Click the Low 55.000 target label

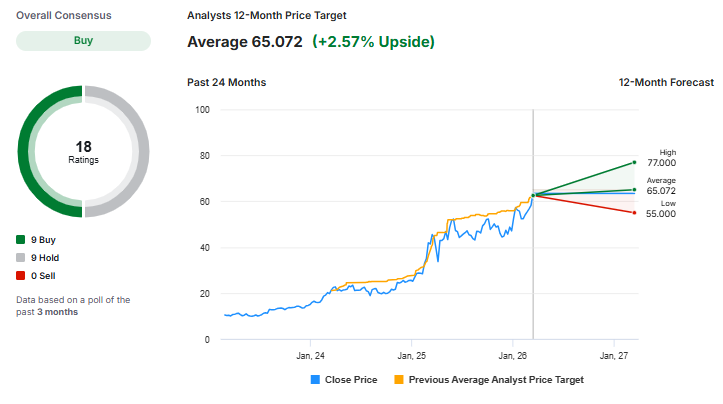(661, 213)
